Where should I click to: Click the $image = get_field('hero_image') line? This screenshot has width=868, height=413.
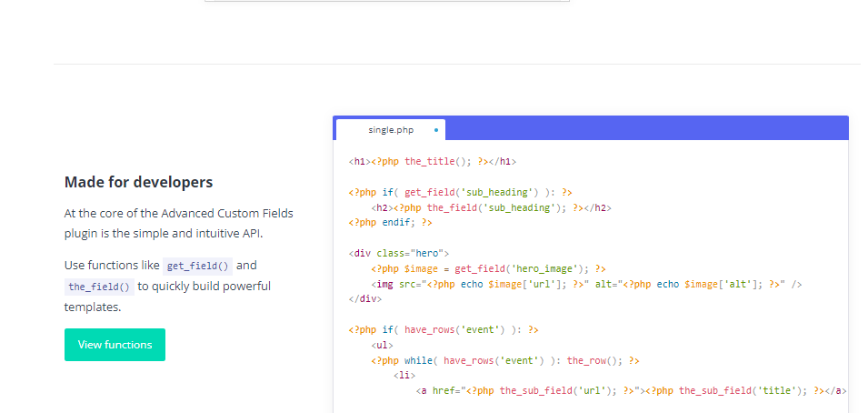pos(488,269)
